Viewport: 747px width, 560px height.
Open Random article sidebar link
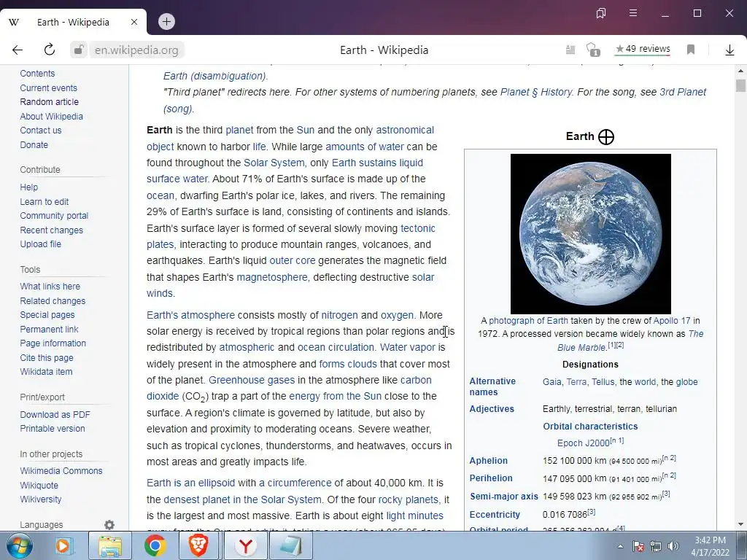49,102
